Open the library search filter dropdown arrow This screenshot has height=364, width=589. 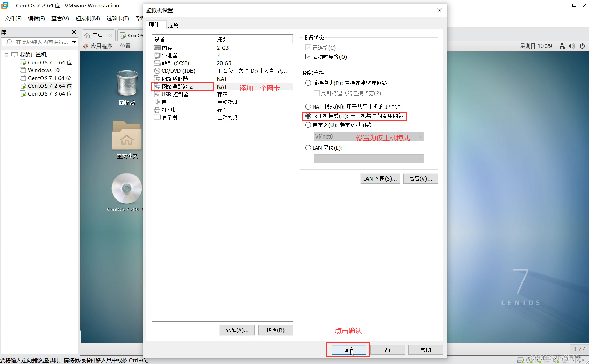tap(74, 42)
